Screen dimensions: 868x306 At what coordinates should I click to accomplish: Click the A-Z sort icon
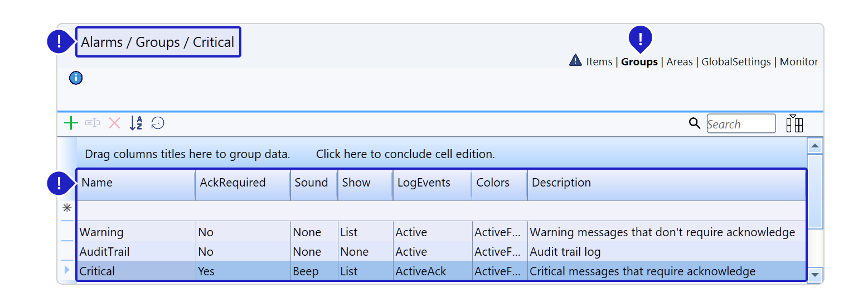136,123
